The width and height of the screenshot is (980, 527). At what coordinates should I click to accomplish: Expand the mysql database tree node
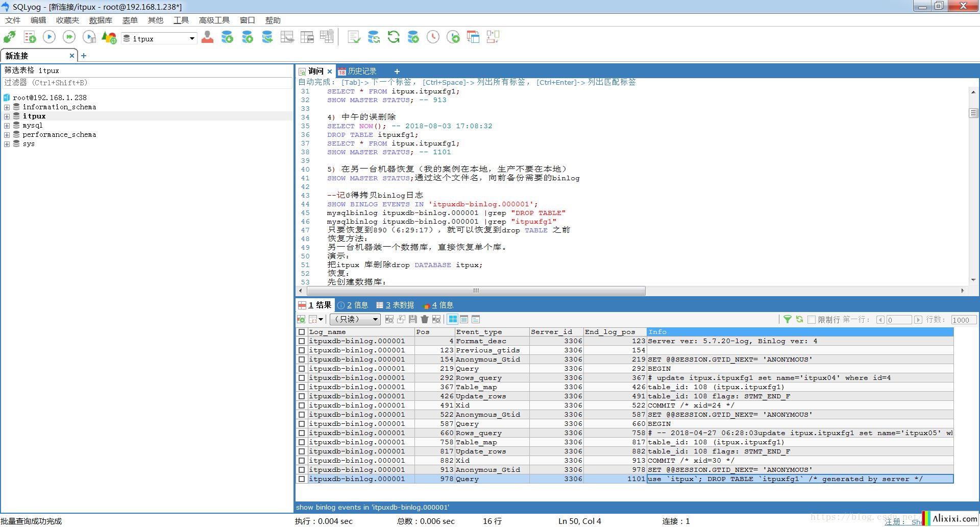(7, 126)
